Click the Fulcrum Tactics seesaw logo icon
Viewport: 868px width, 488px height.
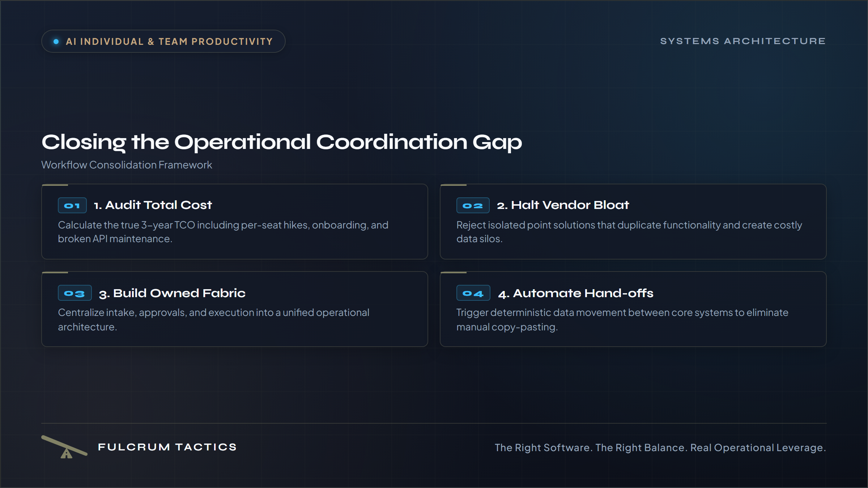[x=64, y=447]
